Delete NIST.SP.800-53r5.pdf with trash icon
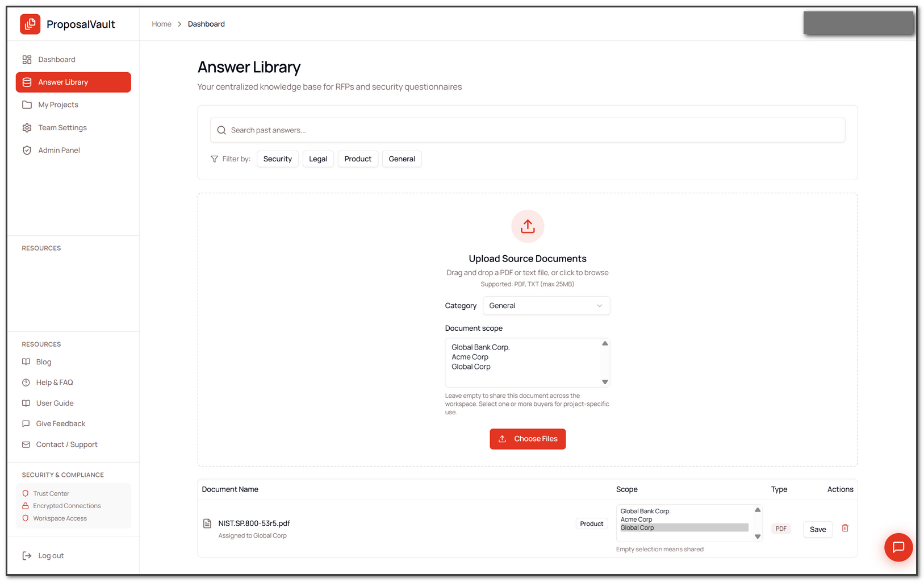924x582 pixels. pyautogui.click(x=845, y=528)
